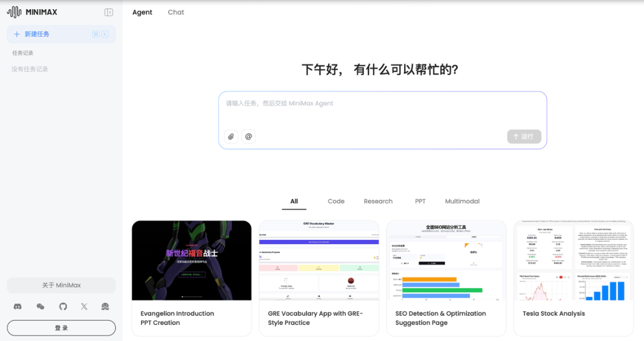Screen dimensions: 644x341
Task: Select the Research category filter
Action: pyautogui.click(x=378, y=201)
